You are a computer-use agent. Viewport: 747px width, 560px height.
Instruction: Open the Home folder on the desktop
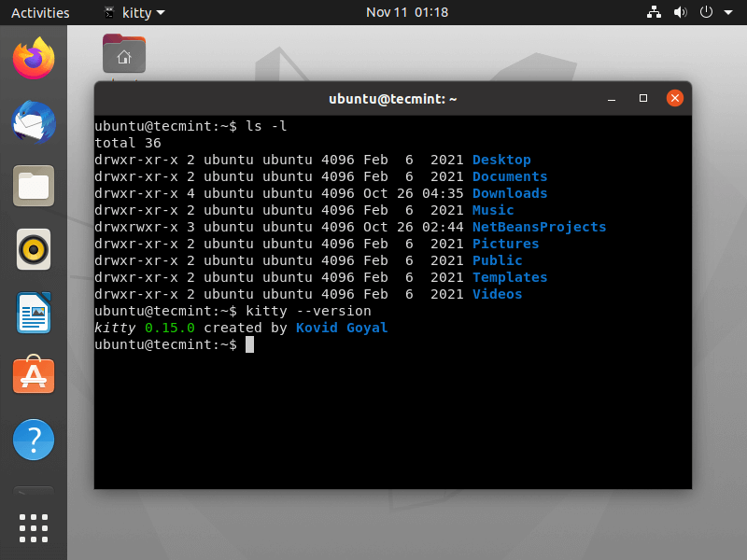click(124, 53)
